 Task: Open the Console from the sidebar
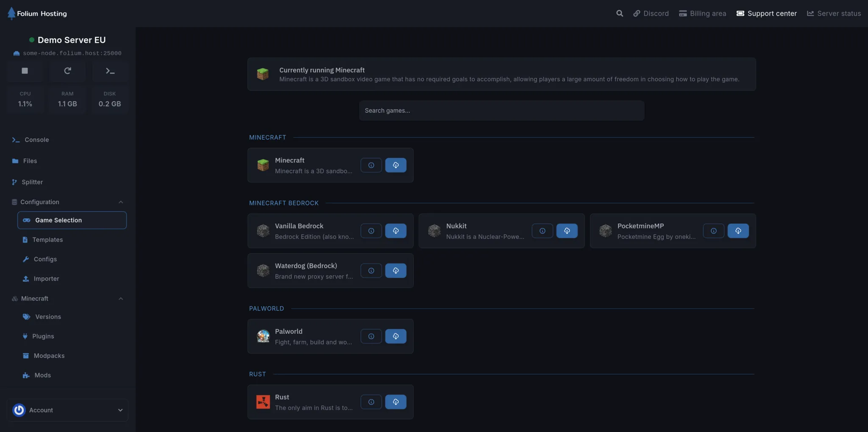click(x=36, y=140)
